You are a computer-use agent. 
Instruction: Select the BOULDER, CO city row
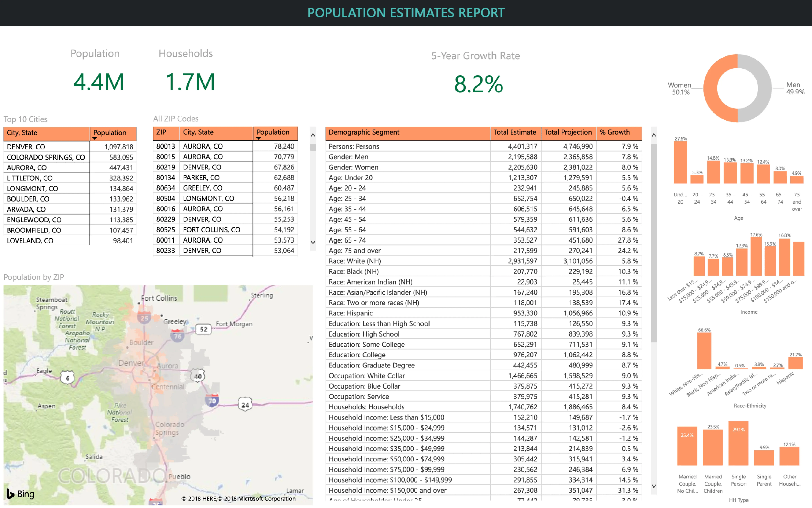[x=70, y=199]
